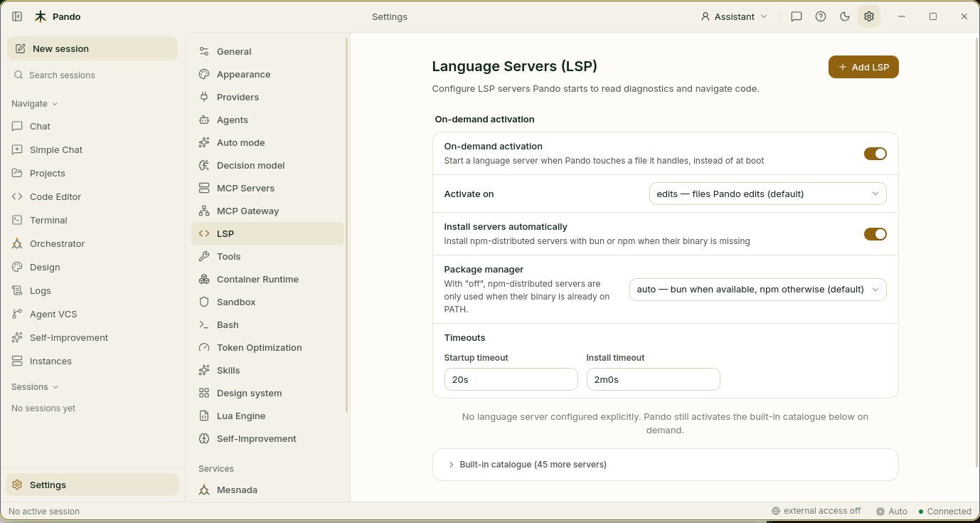Open Skills settings page
Screen dimensions: 980x523
coord(267,370)
